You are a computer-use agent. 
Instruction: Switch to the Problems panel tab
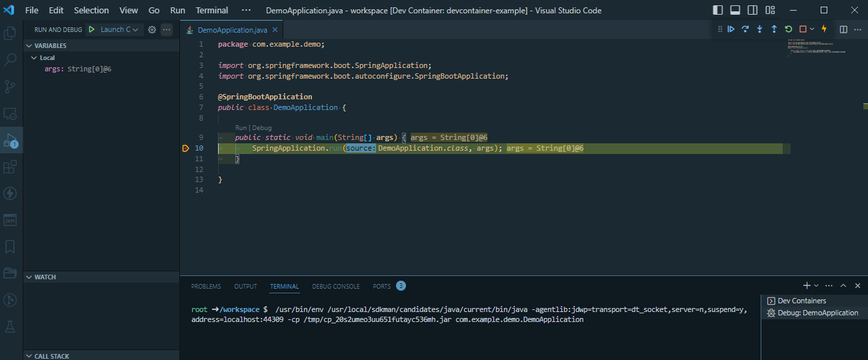(206, 286)
